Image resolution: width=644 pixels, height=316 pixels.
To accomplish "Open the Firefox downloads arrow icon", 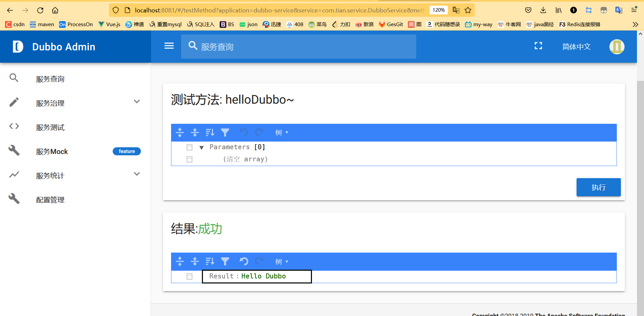I will tap(543, 10).
